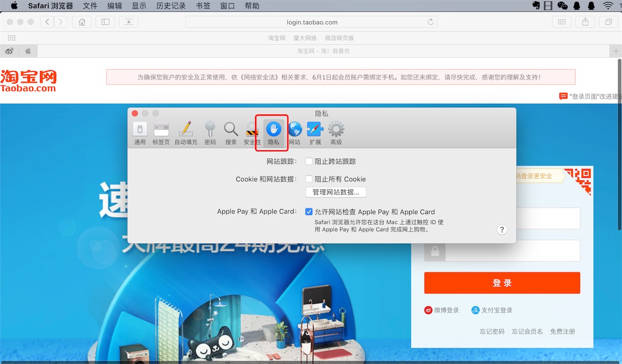Open the 高级 Advanced gear preferences
The width and height of the screenshot is (622, 364).
[x=336, y=134]
